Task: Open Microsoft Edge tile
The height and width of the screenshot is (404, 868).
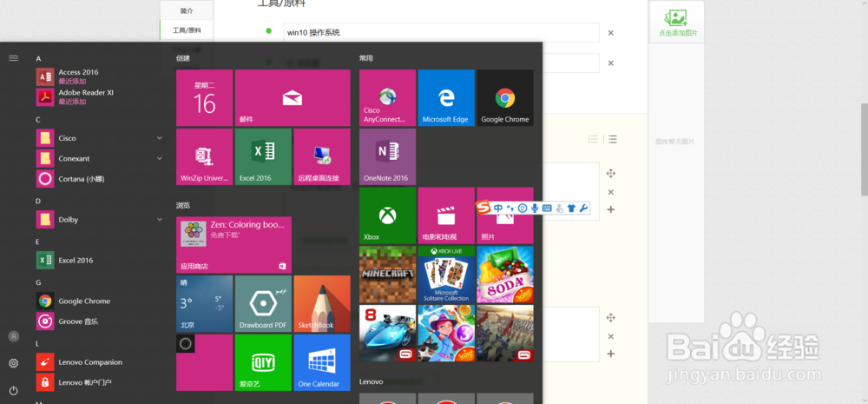Action: [446, 98]
